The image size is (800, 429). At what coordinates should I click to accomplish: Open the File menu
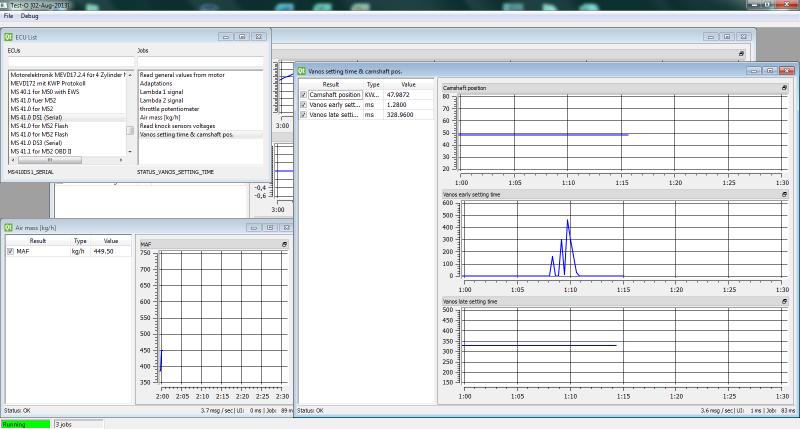[8, 16]
